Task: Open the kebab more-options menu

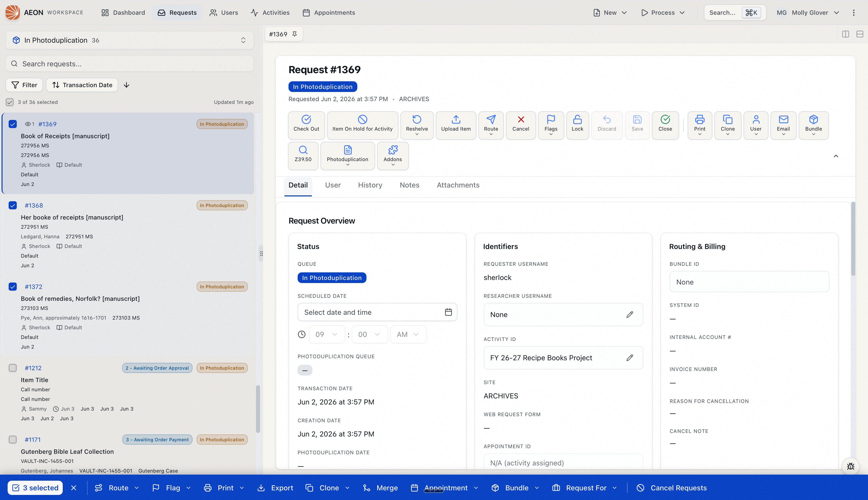Action: [854, 13]
